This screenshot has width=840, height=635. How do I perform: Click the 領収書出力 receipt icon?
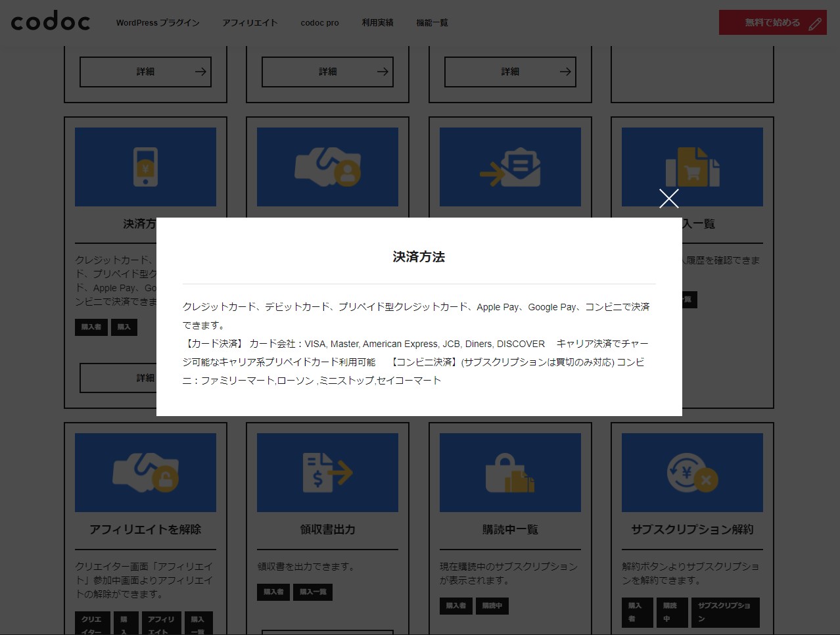click(327, 473)
